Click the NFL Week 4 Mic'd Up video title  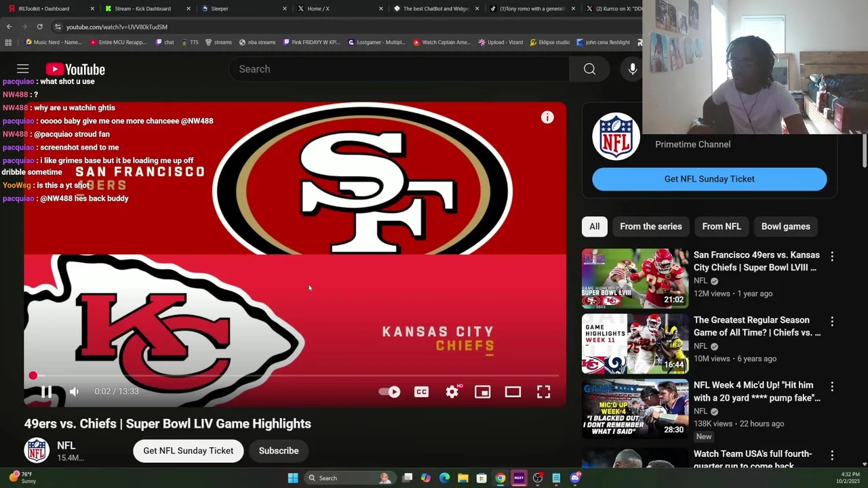click(x=757, y=391)
